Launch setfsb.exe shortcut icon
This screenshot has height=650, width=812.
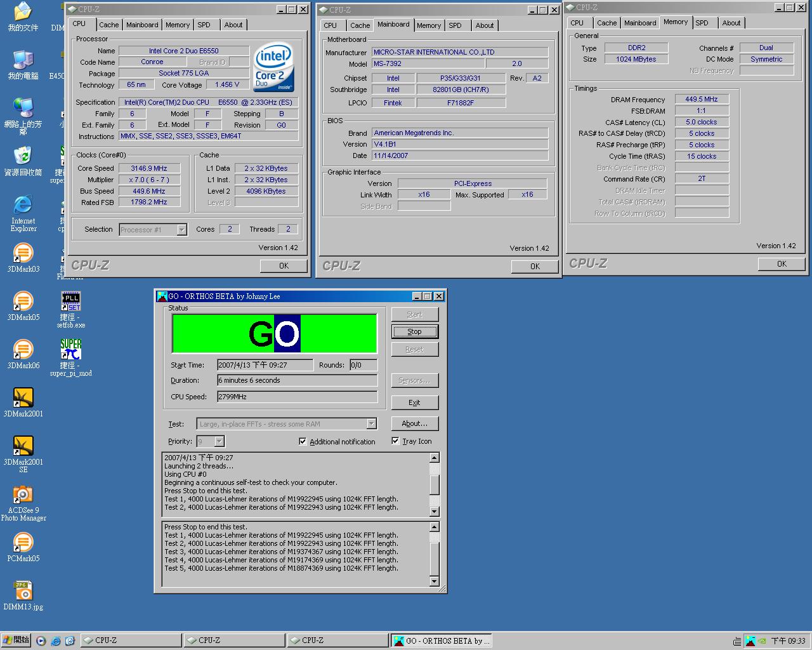click(x=70, y=310)
